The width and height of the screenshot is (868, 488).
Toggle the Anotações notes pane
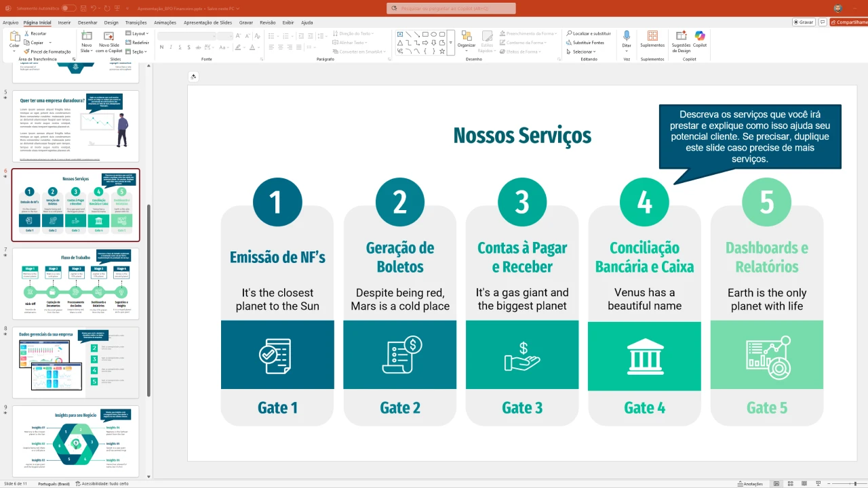(750, 484)
